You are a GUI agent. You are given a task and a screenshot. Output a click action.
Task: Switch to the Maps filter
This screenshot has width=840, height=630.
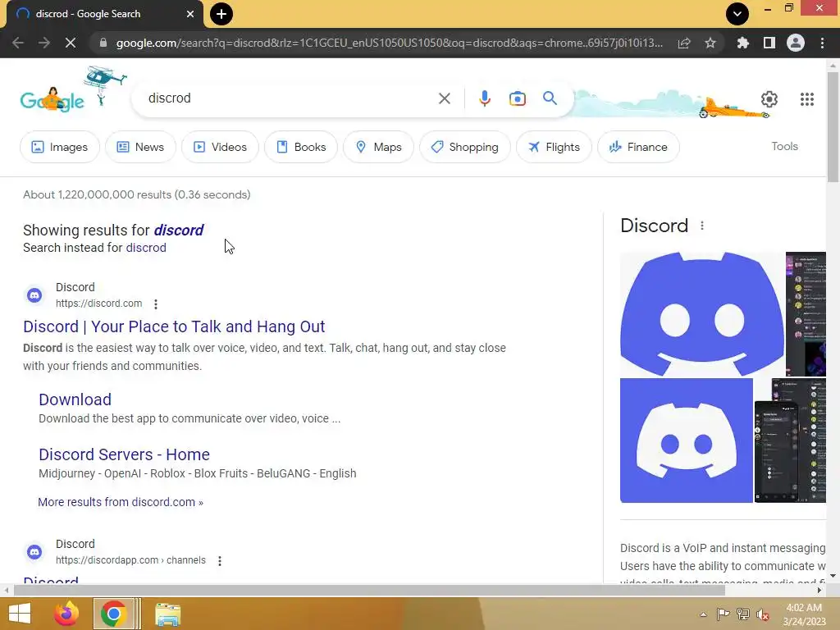coord(378,147)
